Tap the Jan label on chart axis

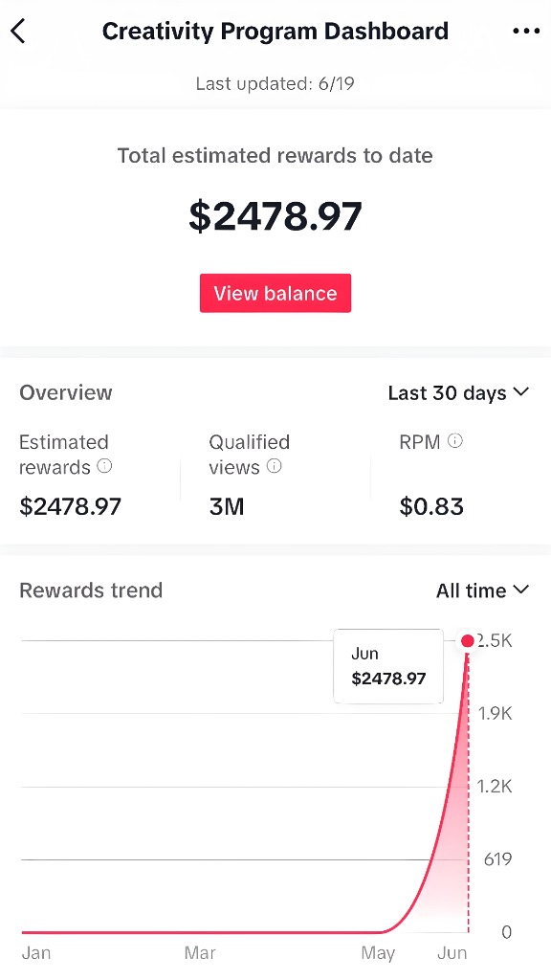[x=36, y=953]
